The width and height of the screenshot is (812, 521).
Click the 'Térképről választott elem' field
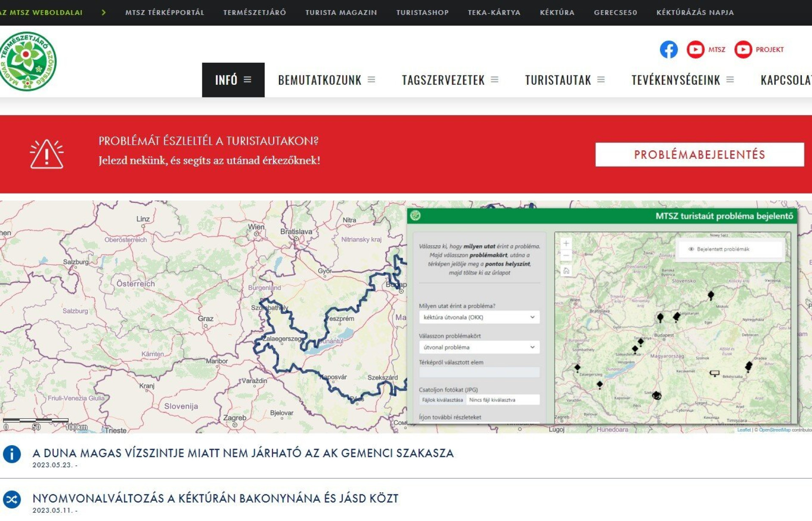point(479,372)
